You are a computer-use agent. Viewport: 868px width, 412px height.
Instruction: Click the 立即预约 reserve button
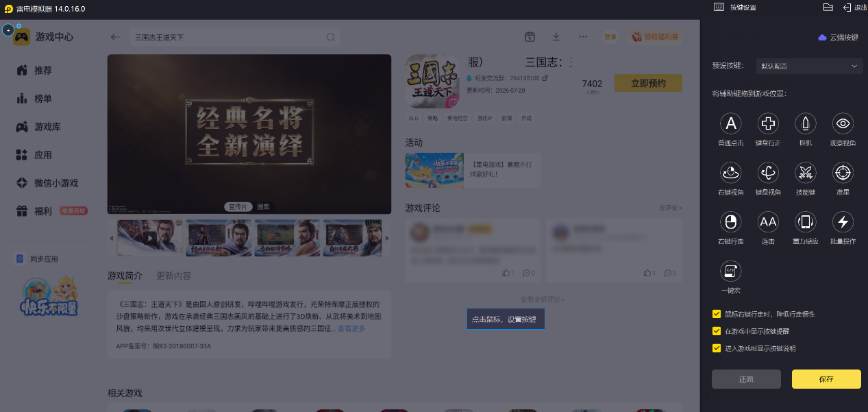(648, 83)
